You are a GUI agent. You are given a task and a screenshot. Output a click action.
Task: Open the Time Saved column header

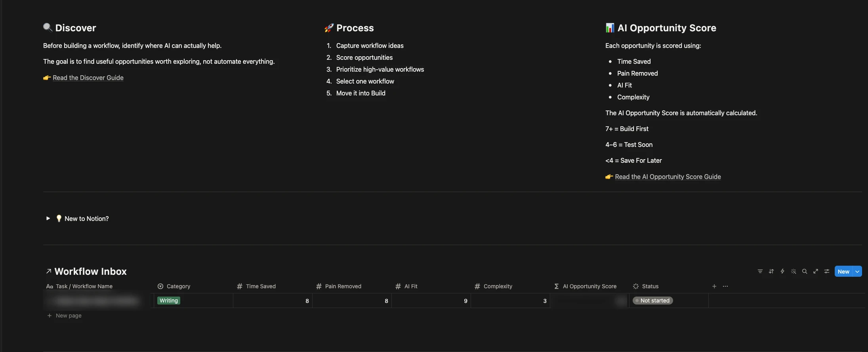point(261,286)
